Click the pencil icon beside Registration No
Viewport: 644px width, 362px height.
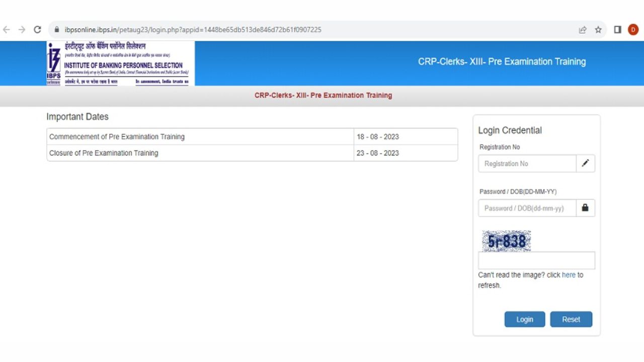585,163
